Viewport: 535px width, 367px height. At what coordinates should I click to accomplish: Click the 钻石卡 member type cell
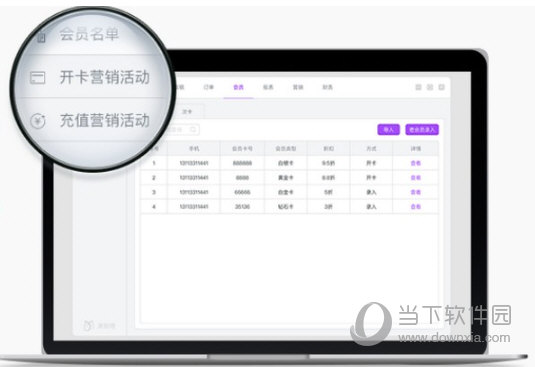(x=286, y=207)
